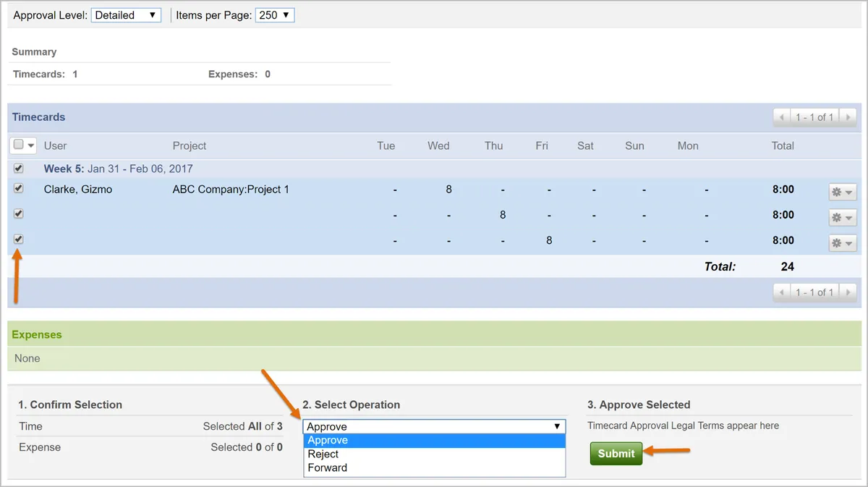This screenshot has height=487, width=868.
Task: Open gear menu for Wed 8-hour row
Action: [x=842, y=192]
